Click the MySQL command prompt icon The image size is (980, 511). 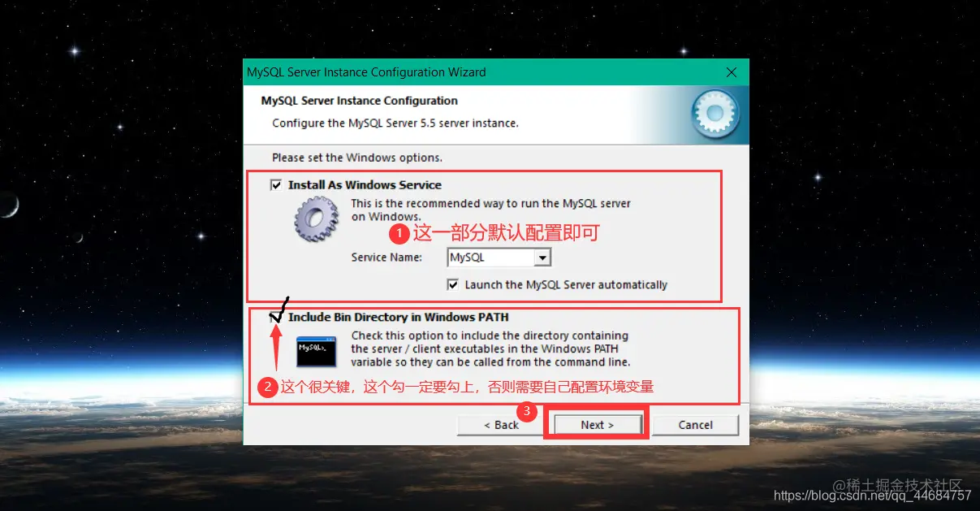point(316,349)
